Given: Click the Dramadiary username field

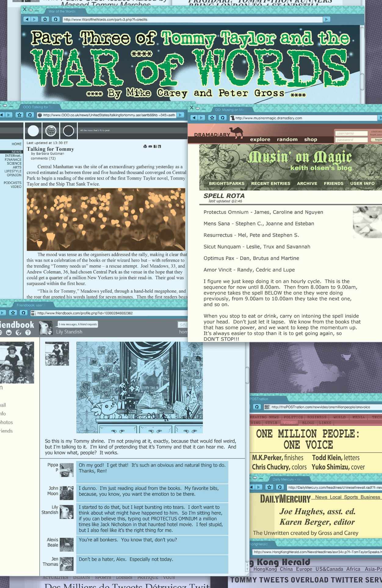Looking at the screenshot, I should click(x=351, y=133).
